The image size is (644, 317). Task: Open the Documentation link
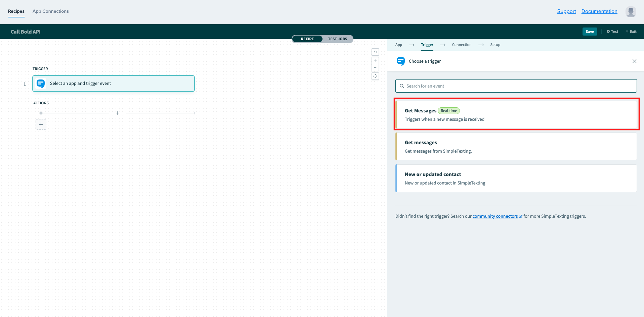click(x=599, y=11)
